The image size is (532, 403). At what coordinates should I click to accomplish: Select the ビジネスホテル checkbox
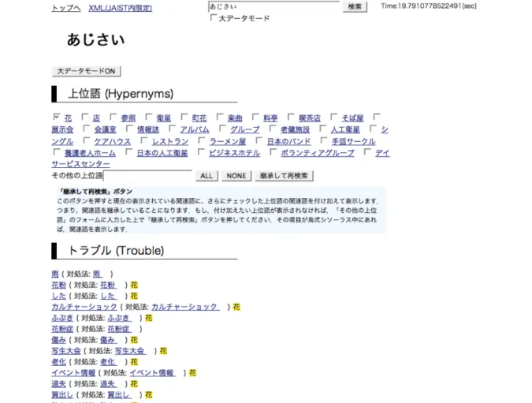[201, 152]
